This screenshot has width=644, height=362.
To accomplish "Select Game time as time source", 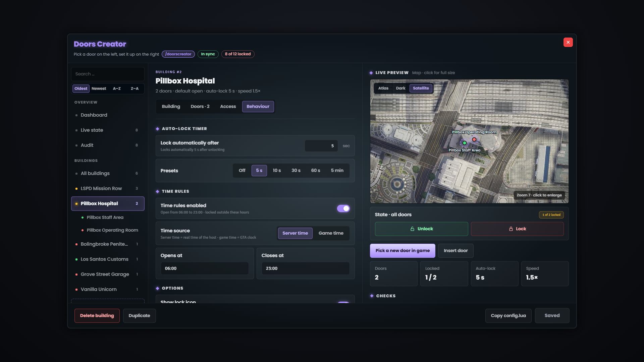I will (331, 233).
